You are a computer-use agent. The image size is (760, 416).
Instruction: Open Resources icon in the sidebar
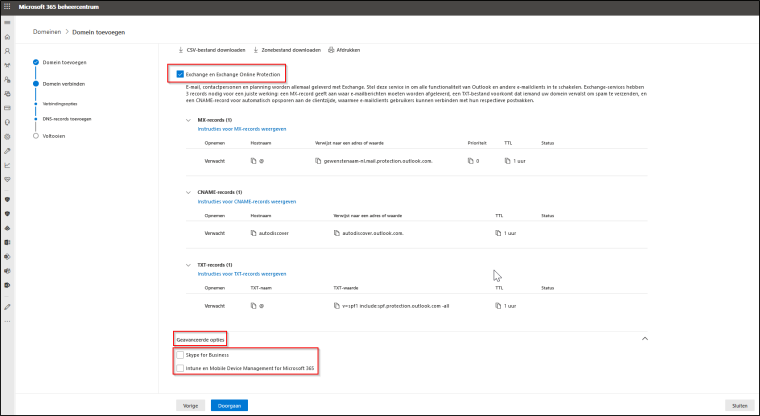(7, 94)
